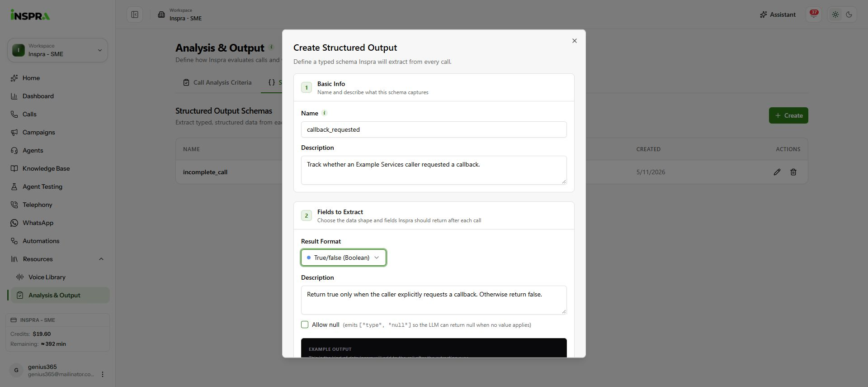Click the Credits $19.60 value
Image resolution: width=868 pixels, height=387 pixels.
coord(42,334)
